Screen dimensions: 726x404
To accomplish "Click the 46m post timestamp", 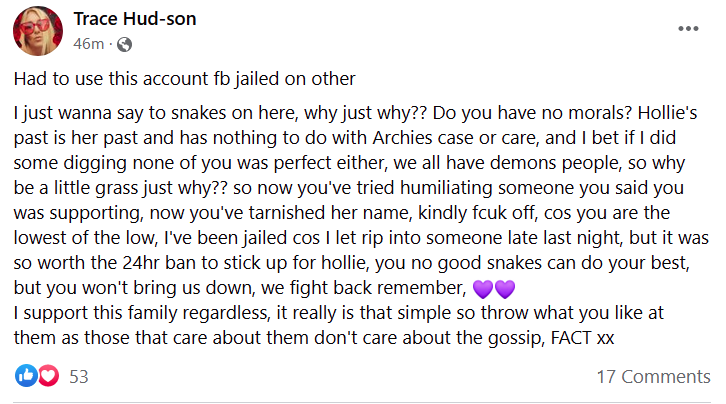I will (x=88, y=44).
